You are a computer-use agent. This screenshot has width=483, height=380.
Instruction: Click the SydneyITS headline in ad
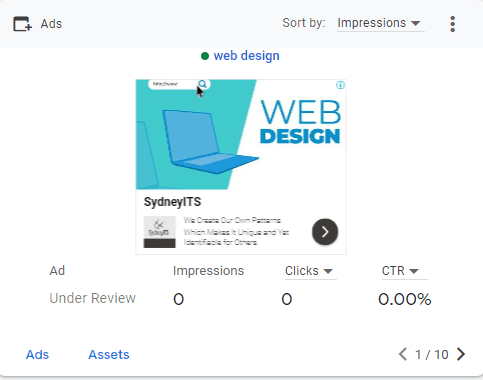pos(172,202)
